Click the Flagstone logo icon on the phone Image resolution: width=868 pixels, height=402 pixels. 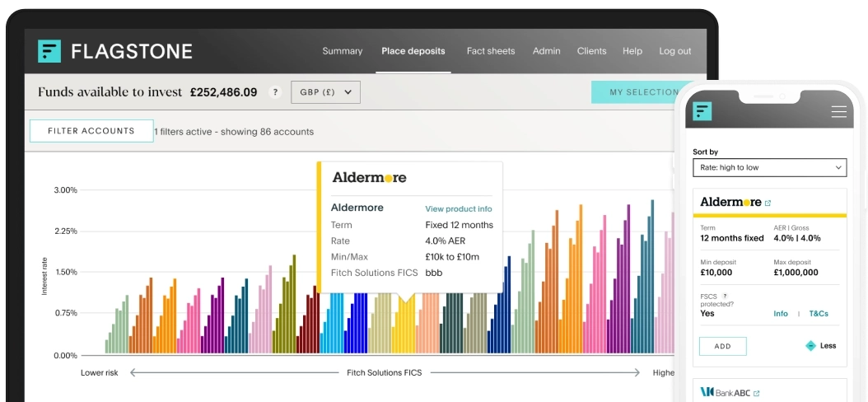click(x=703, y=111)
